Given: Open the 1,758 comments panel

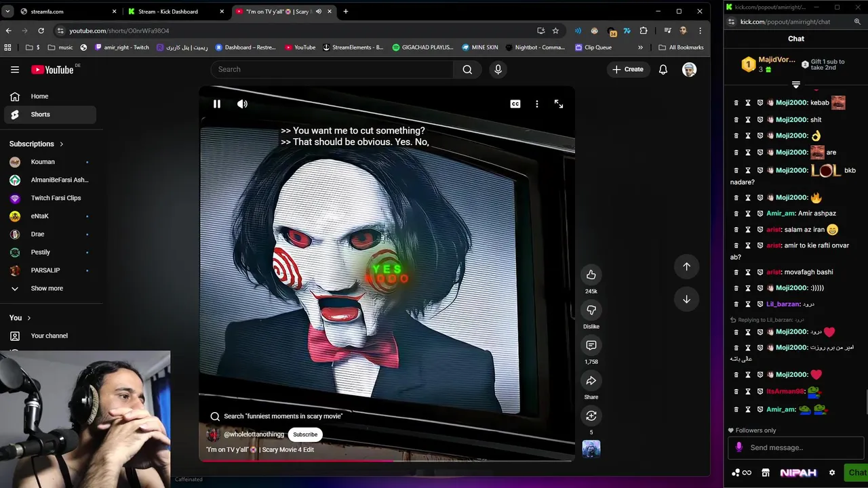Looking at the screenshot, I should point(591,345).
